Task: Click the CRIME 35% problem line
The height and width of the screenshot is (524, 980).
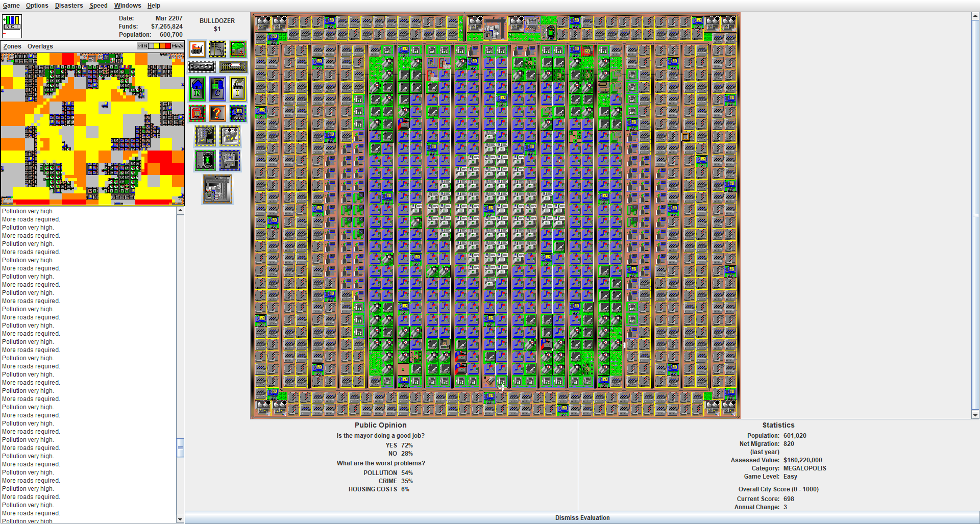Action: [x=396, y=481]
